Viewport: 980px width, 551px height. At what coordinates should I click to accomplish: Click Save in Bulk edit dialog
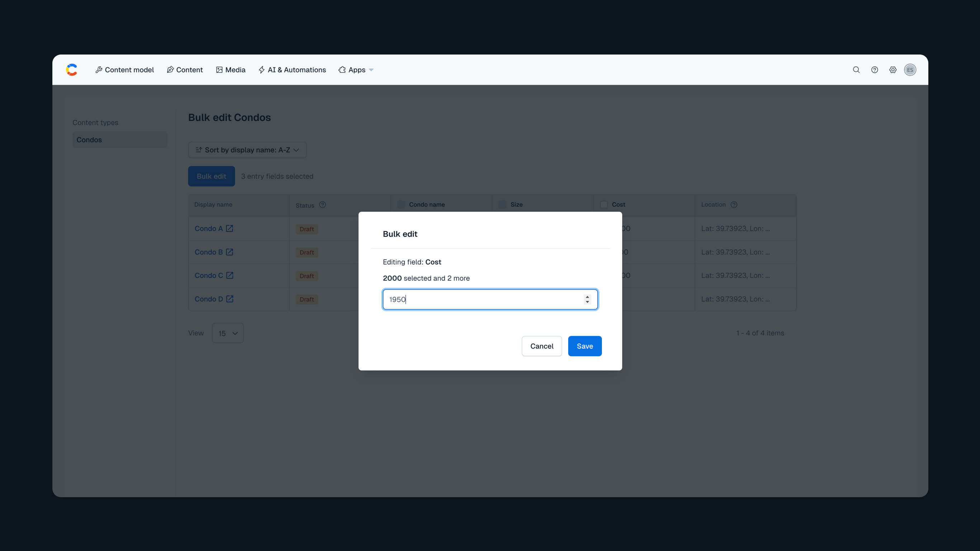pyautogui.click(x=585, y=346)
